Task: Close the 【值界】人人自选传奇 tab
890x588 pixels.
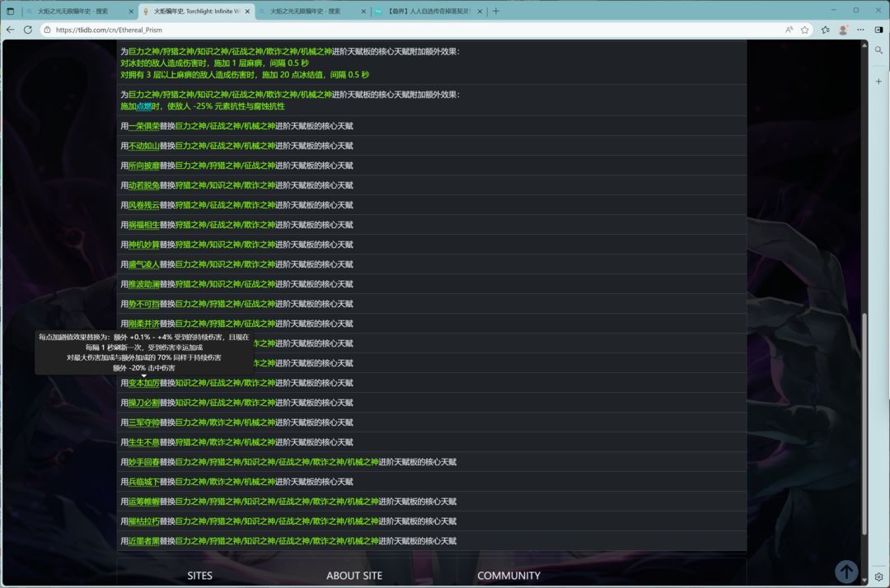Action: click(480, 11)
